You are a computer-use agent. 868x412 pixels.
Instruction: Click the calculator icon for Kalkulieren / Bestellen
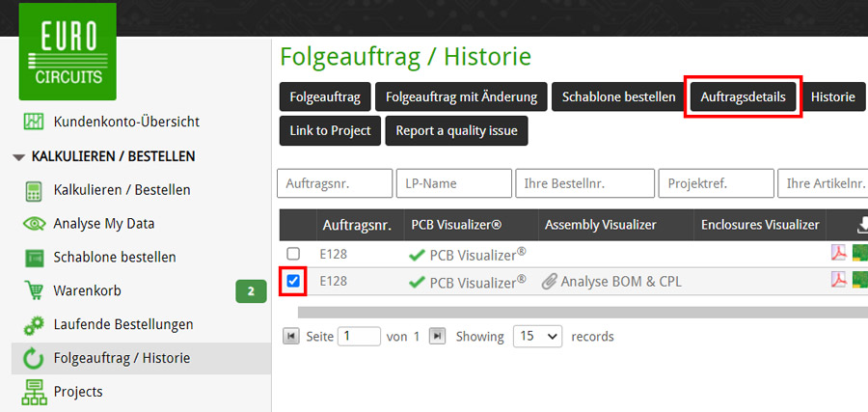(x=34, y=190)
